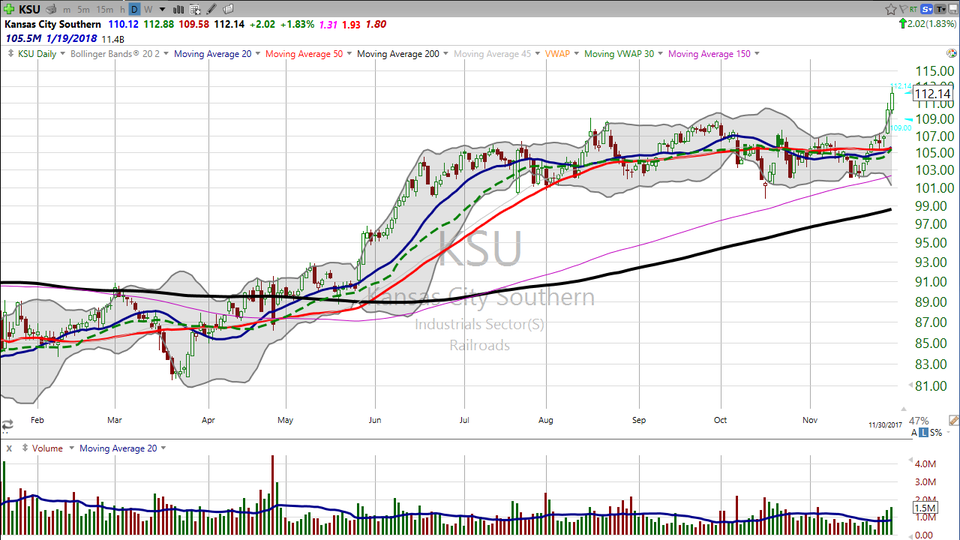The width and height of the screenshot is (960, 540).
Task: Click the notes icon in top toolbar
Action: click(x=228, y=9)
